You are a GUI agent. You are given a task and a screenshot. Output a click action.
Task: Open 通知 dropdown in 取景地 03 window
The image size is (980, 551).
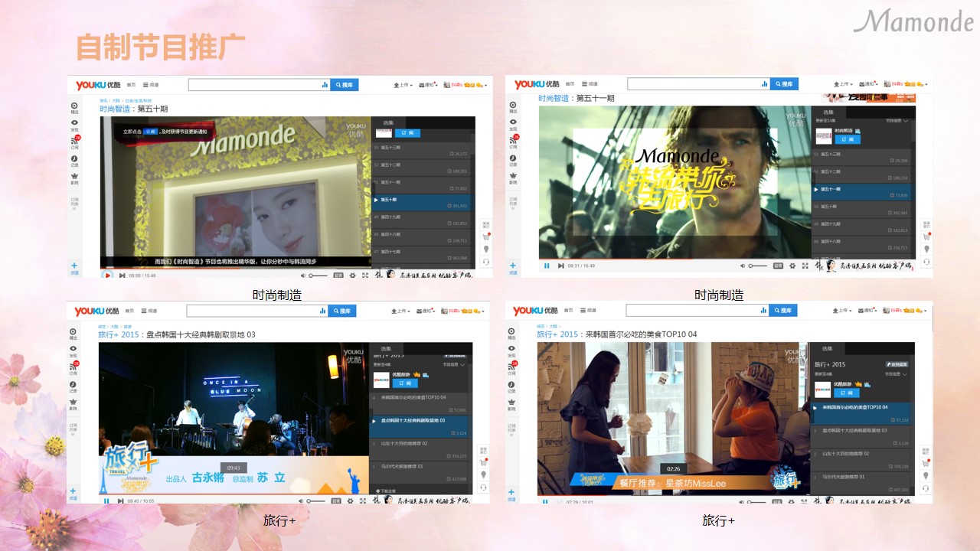pyautogui.click(x=426, y=311)
